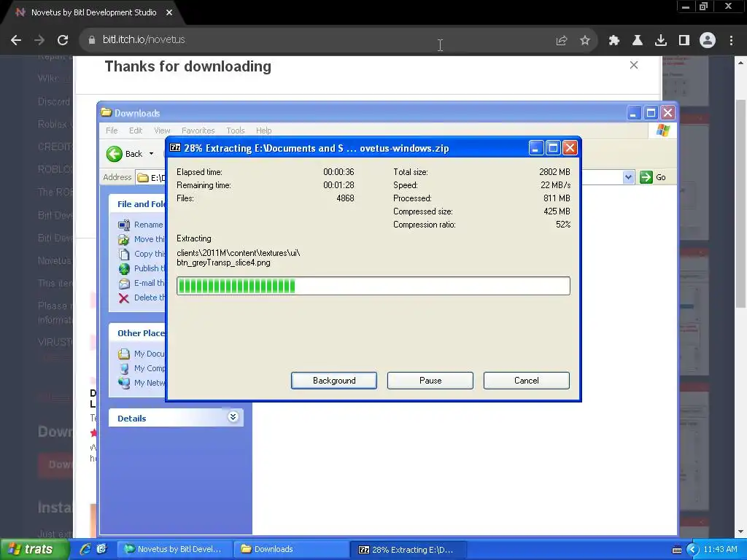Open My Documents in Other Places
This screenshot has width=747, height=560.
click(149, 354)
